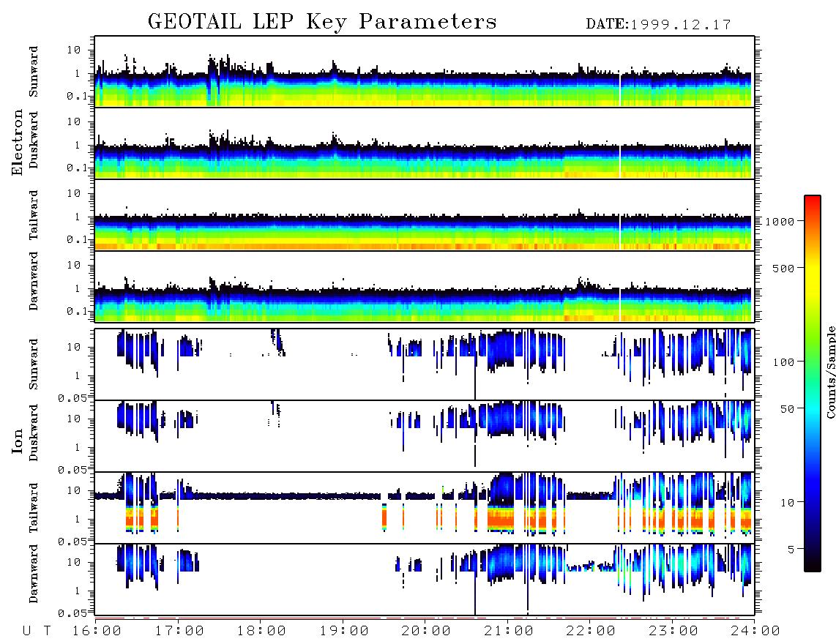This screenshot has width=836, height=644.
Task: Select the "DATE:1999.12.17" text
Action: 658,25
